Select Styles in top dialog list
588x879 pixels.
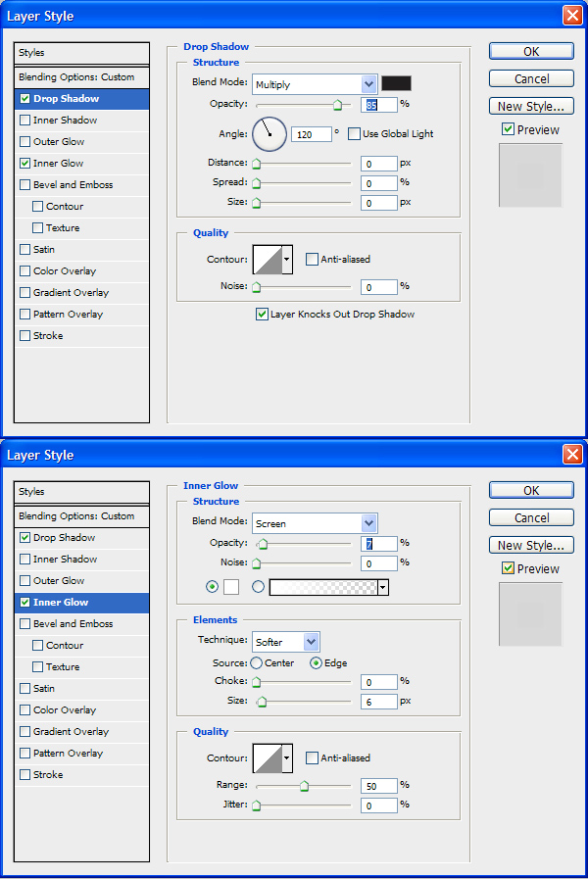pyautogui.click(x=82, y=53)
